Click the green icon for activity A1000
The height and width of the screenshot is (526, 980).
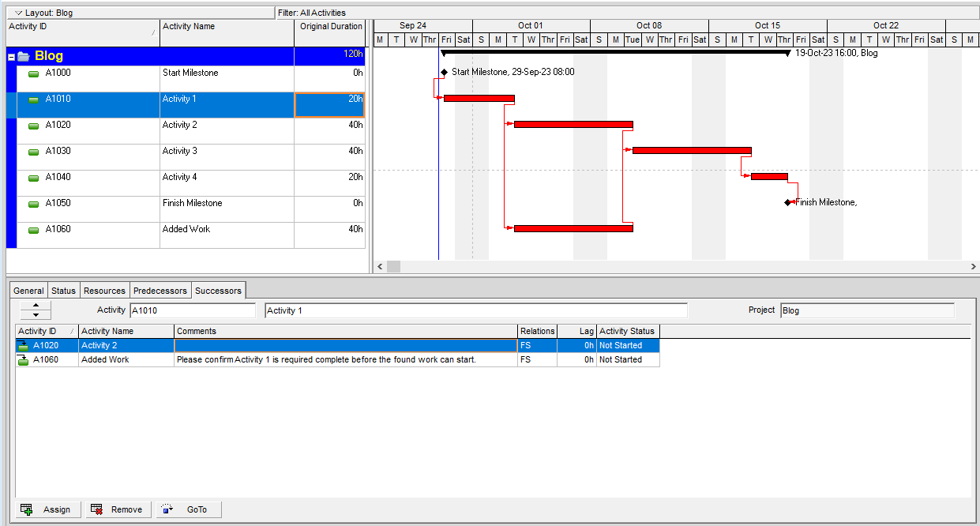click(x=34, y=73)
